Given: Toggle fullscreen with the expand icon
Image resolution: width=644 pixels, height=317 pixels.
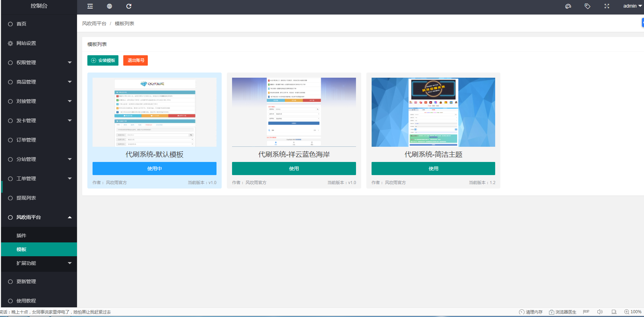Looking at the screenshot, I should point(607,6).
